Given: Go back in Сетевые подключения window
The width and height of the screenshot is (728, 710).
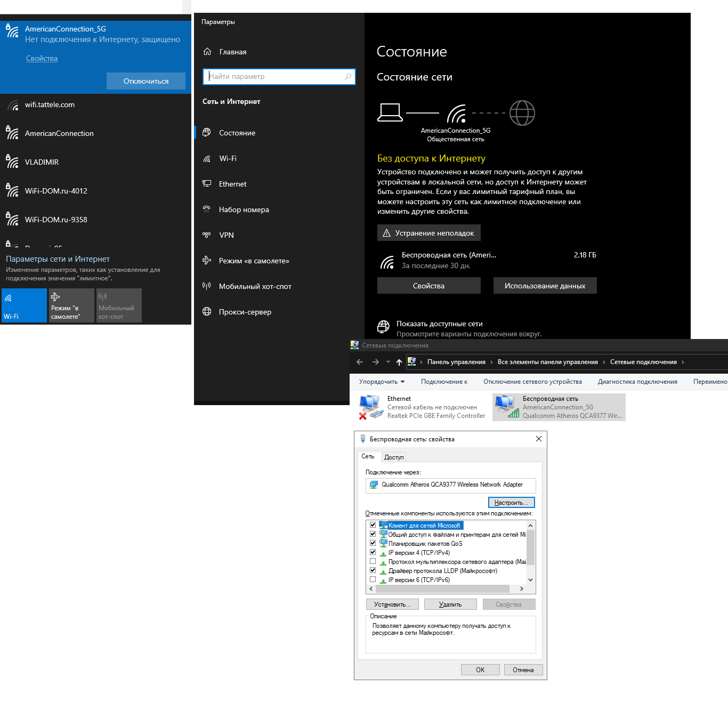Looking at the screenshot, I should [x=360, y=362].
